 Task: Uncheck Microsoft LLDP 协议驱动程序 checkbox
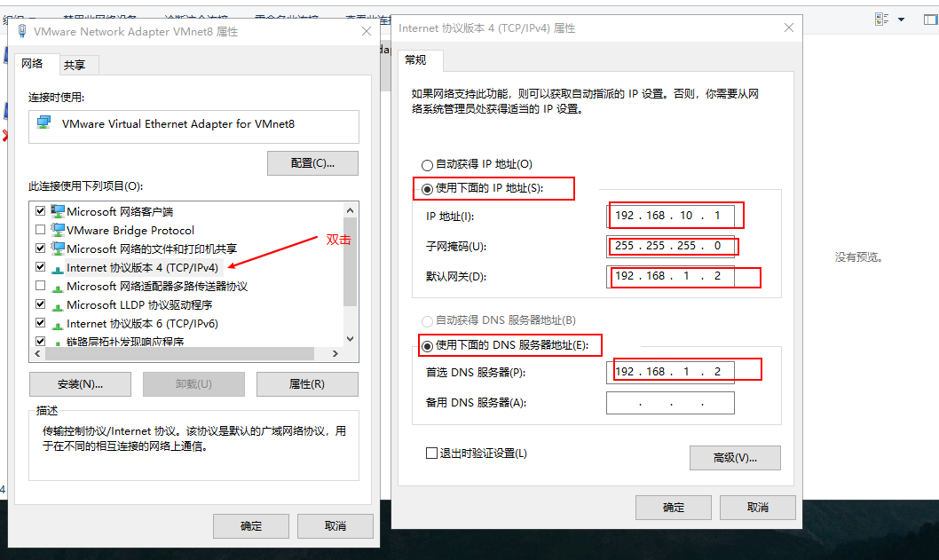click(x=40, y=304)
